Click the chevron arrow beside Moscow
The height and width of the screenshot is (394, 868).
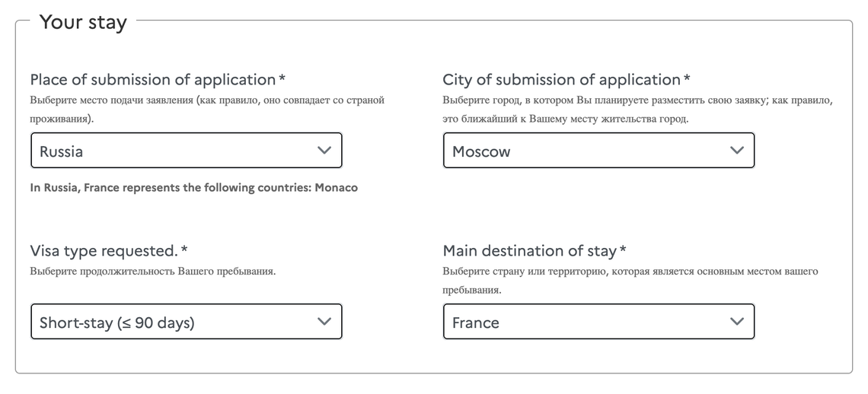coord(736,151)
